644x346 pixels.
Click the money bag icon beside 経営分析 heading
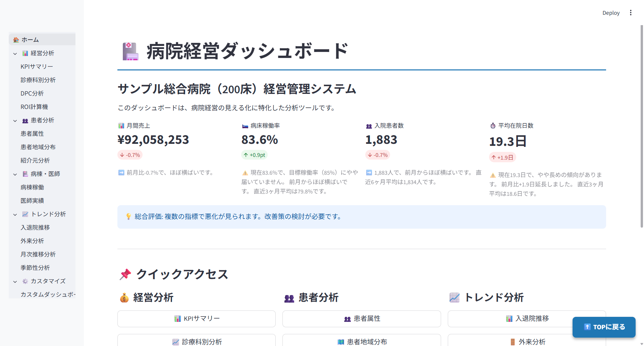124,298
